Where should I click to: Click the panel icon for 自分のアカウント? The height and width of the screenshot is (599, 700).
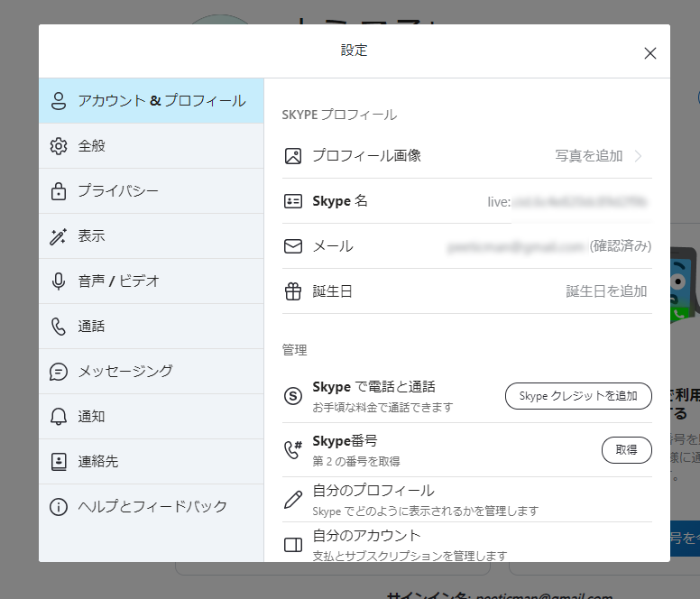(293, 545)
